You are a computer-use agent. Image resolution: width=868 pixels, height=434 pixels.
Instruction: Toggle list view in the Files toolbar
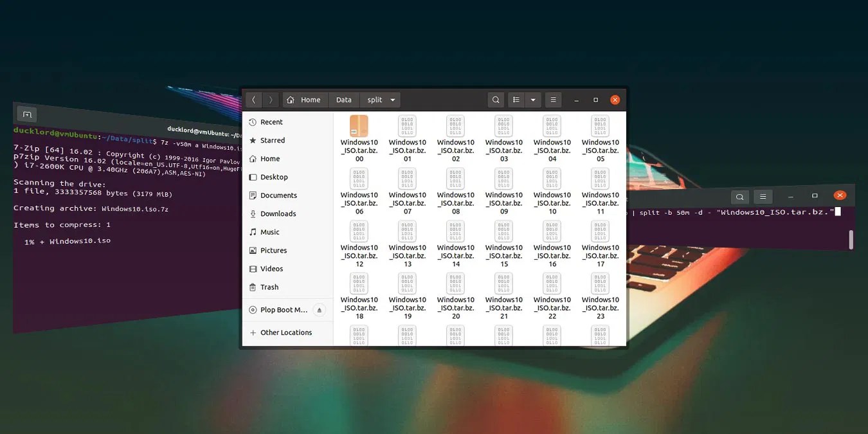point(516,100)
